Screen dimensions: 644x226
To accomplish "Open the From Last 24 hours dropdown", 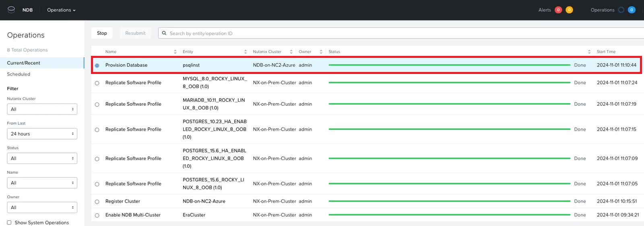I will click(x=42, y=134).
